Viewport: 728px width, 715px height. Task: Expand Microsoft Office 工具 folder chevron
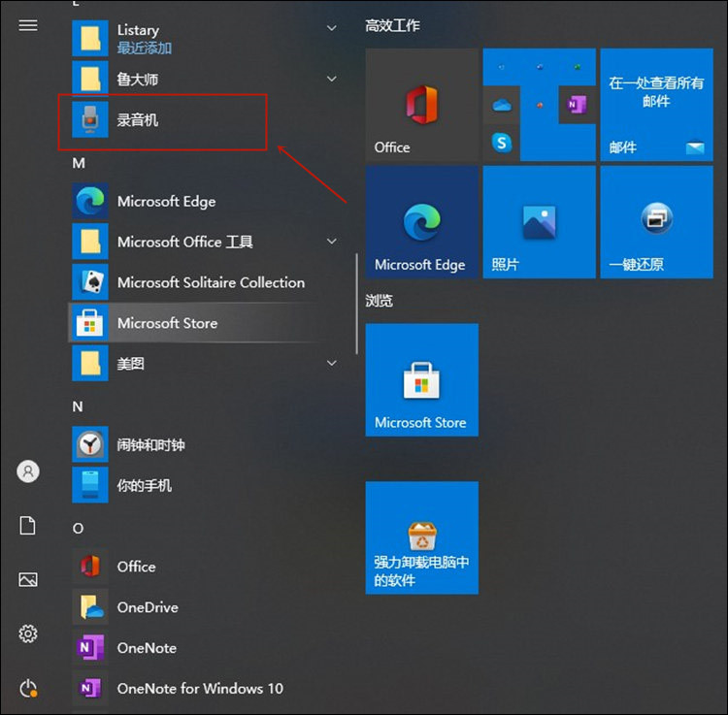click(332, 242)
